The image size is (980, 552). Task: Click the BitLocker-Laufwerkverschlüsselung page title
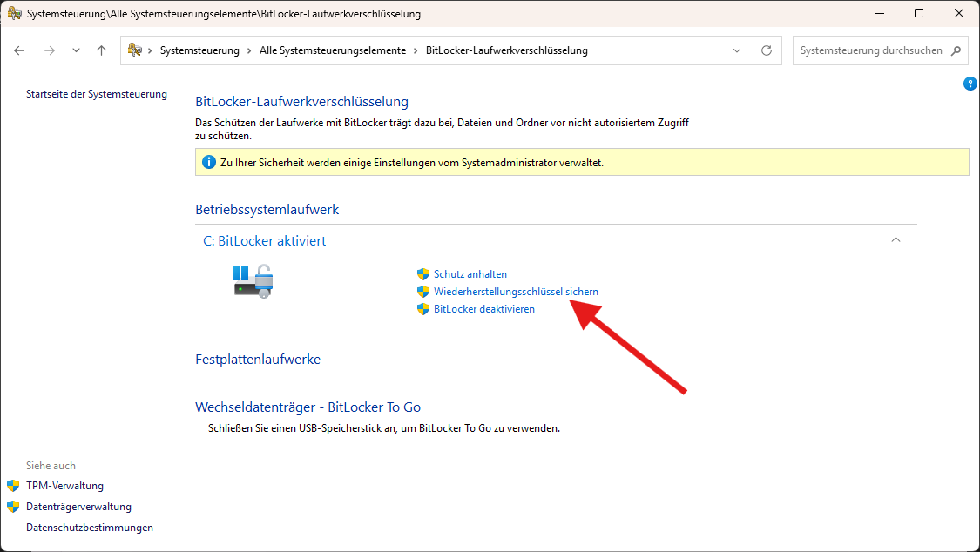click(302, 102)
